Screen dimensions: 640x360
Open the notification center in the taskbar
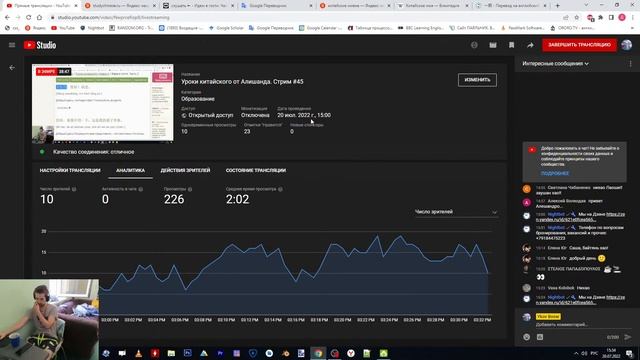pyautogui.click(x=629, y=353)
